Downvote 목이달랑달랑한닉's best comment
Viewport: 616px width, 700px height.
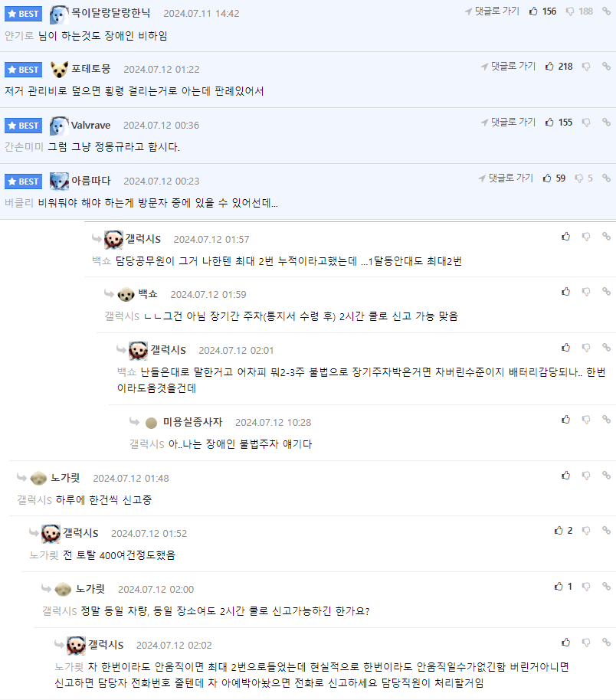[x=570, y=11]
